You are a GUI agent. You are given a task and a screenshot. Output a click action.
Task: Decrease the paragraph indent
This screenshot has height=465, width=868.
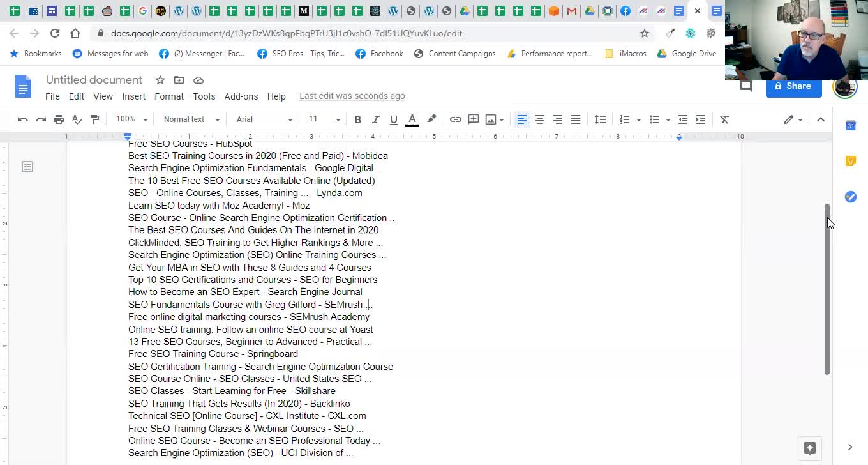tap(682, 119)
